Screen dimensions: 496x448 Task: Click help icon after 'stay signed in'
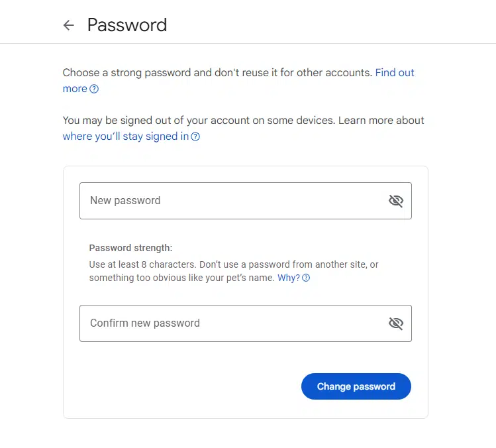(x=195, y=137)
